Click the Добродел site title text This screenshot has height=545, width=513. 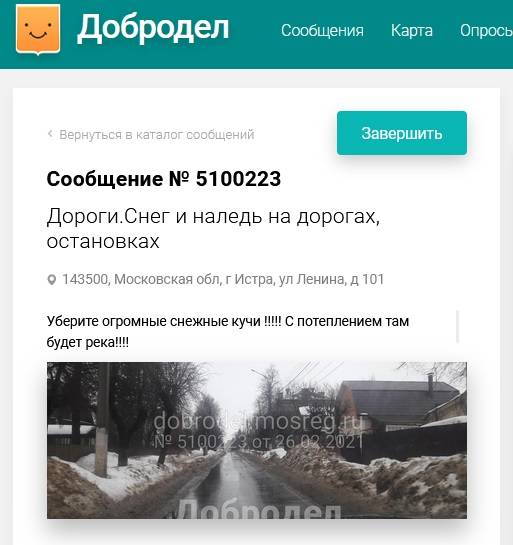click(153, 29)
